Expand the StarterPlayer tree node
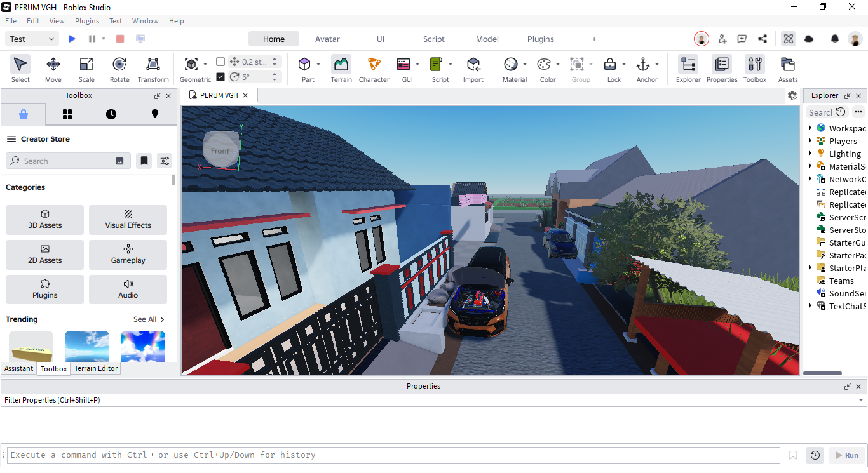 810,267
